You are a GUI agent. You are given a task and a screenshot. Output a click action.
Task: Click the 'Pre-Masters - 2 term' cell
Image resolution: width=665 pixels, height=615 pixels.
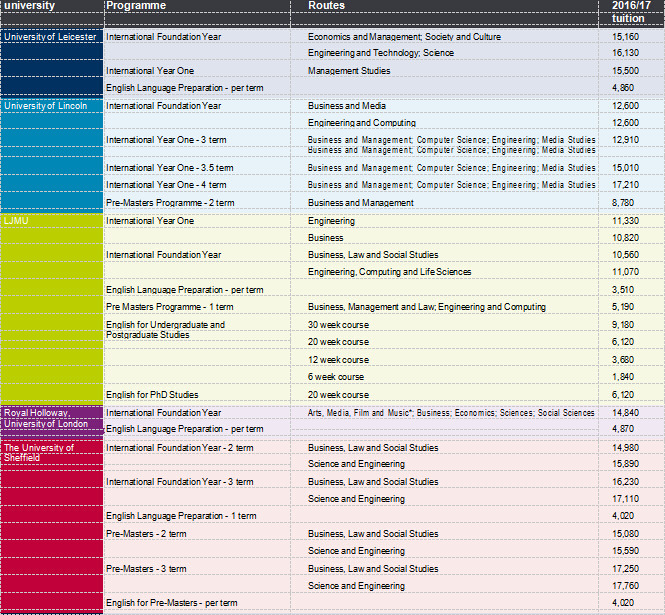(146, 534)
